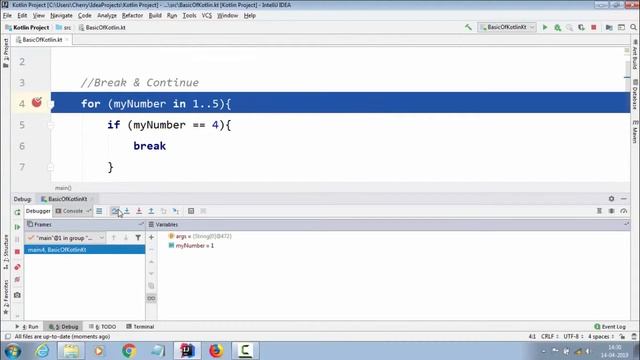
Task: Open the Terminal tool window
Action: click(140, 327)
